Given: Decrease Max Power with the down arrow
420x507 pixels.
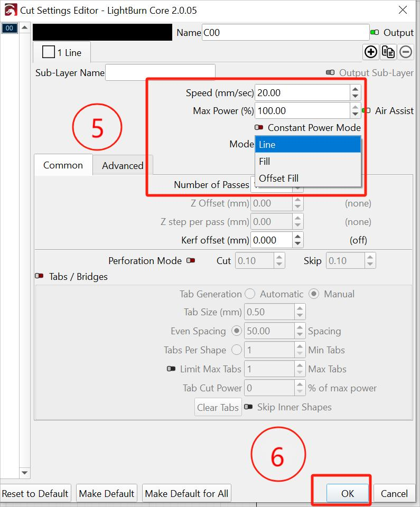Looking at the screenshot, I should tap(355, 114).
